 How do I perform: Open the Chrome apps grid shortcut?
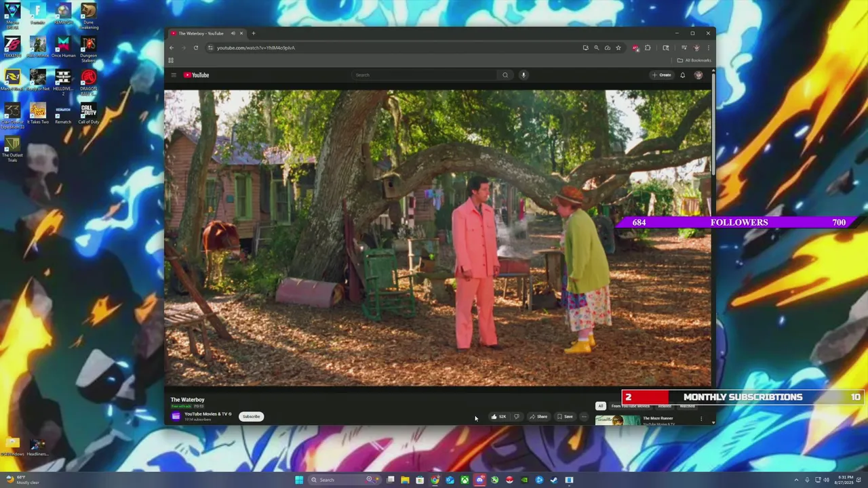tap(171, 60)
